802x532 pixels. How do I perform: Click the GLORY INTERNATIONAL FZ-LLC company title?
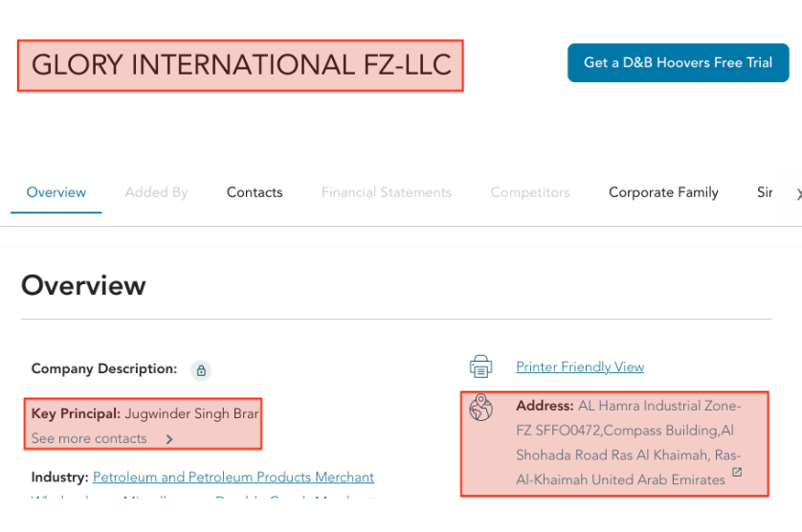(x=241, y=65)
